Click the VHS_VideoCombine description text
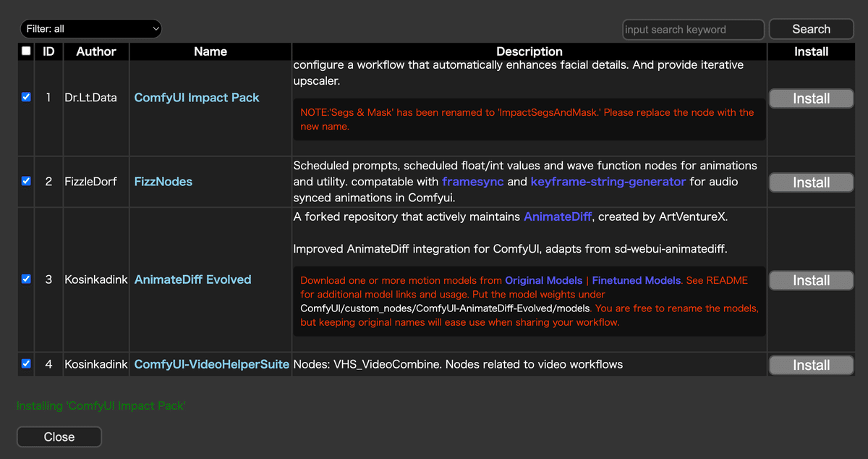Screen dimensions: 868x459 point(458,364)
